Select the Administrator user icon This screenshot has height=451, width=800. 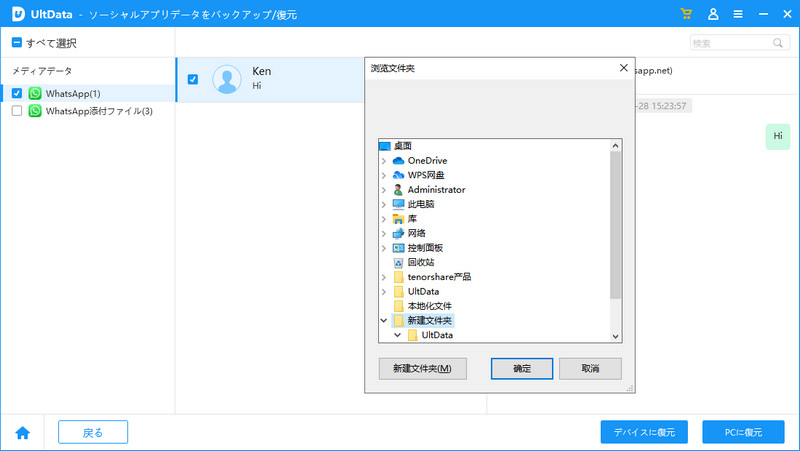click(398, 189)
